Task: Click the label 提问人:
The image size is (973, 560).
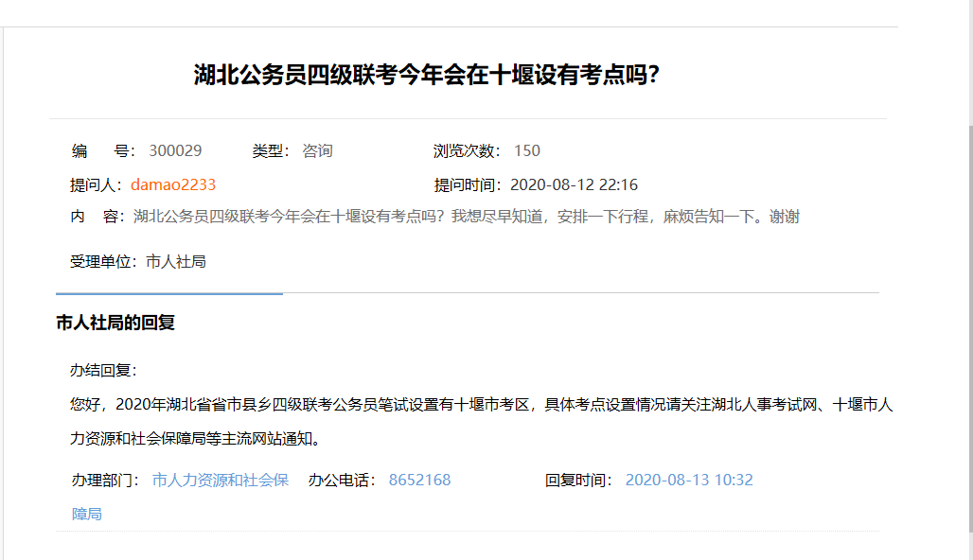Action: pyautogui.click(x=98, y=184)
